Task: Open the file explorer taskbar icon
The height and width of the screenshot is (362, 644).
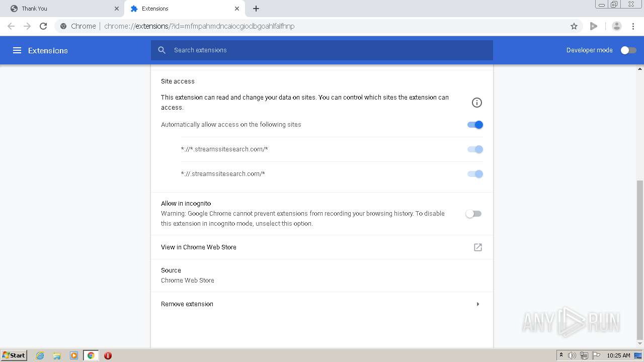Action: pyautogui.click(x=57, y=355)
